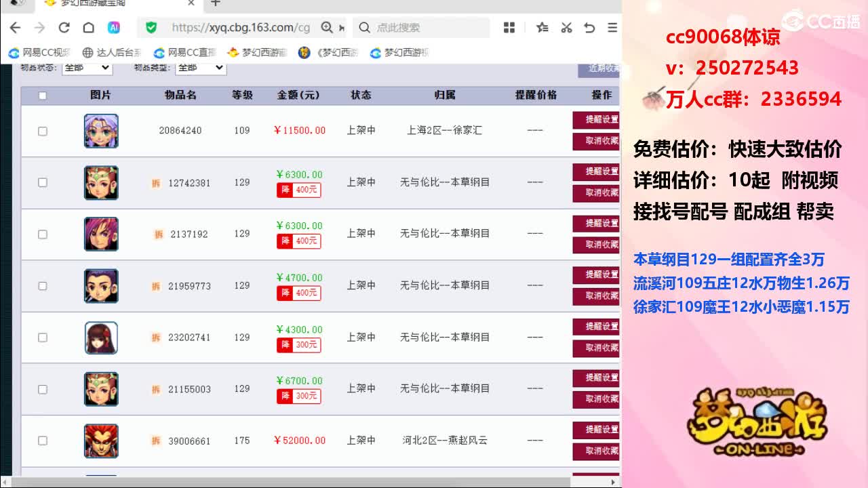
Task: Check the box for item 21155003
Action: click(43, 389)
